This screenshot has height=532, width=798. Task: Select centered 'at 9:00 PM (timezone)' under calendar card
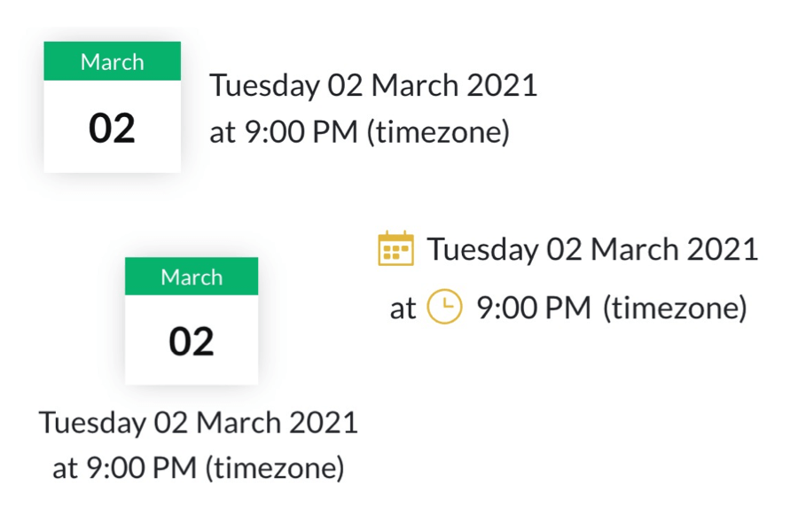point(199,468)
